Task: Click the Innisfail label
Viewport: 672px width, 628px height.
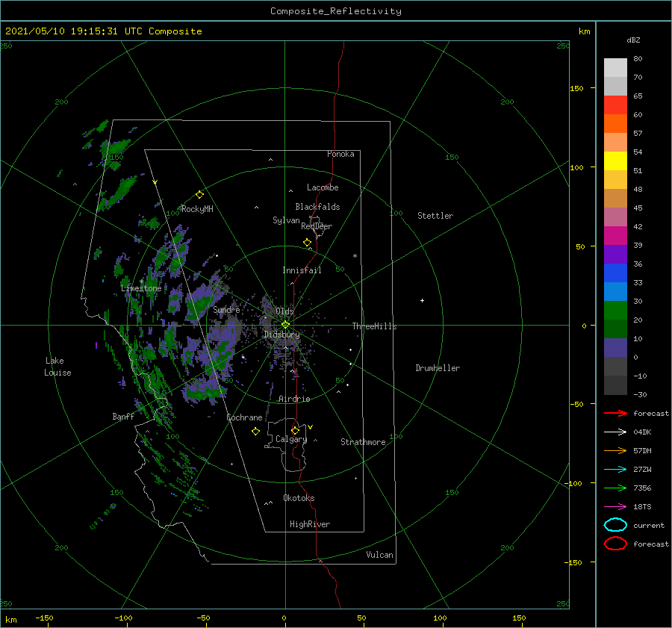Action: click(x=302, y=270)
